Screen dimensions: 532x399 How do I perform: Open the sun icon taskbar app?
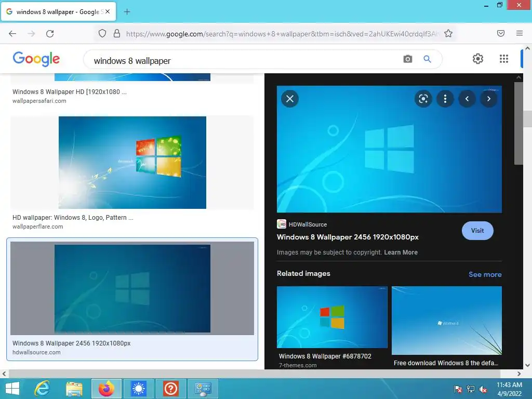click(138, 389)
